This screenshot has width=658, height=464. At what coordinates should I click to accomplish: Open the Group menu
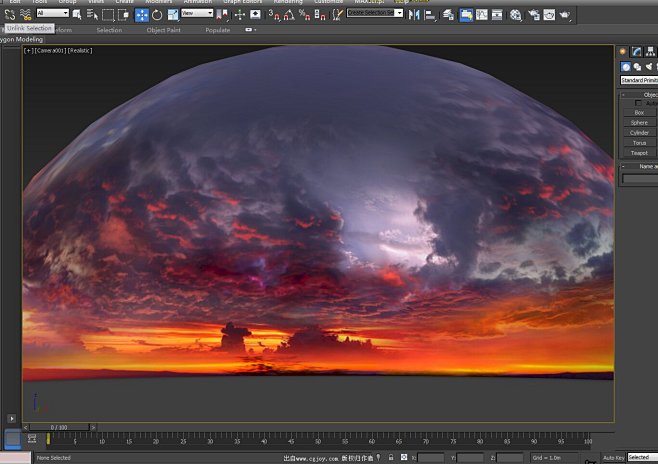(67, 2)
